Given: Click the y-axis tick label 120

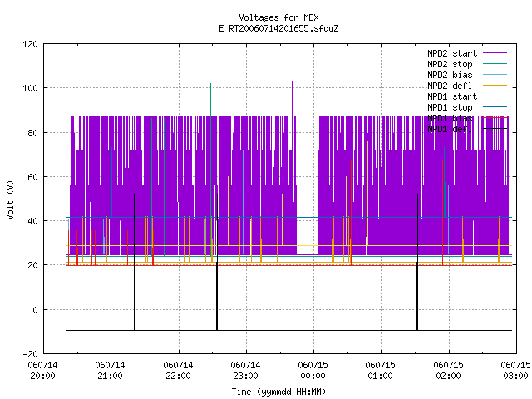Looking at the screenshot, I should [30, 44].
